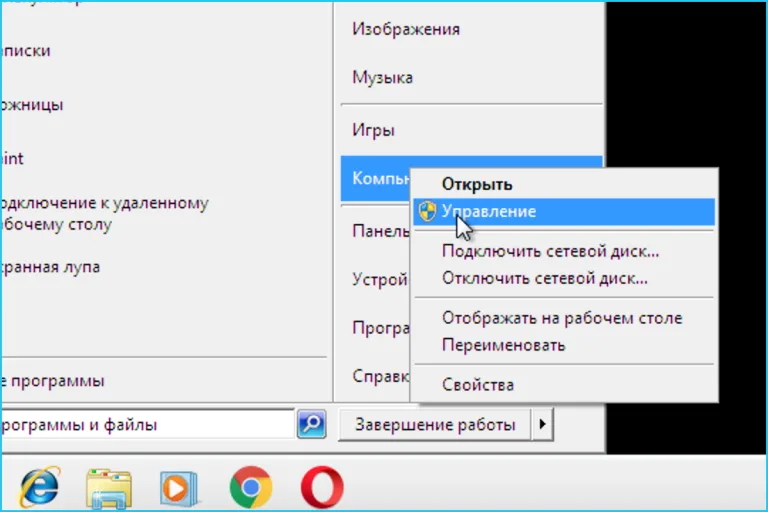
Task: Open the Устройства entry in Start menu
Action: coord(376,279)
